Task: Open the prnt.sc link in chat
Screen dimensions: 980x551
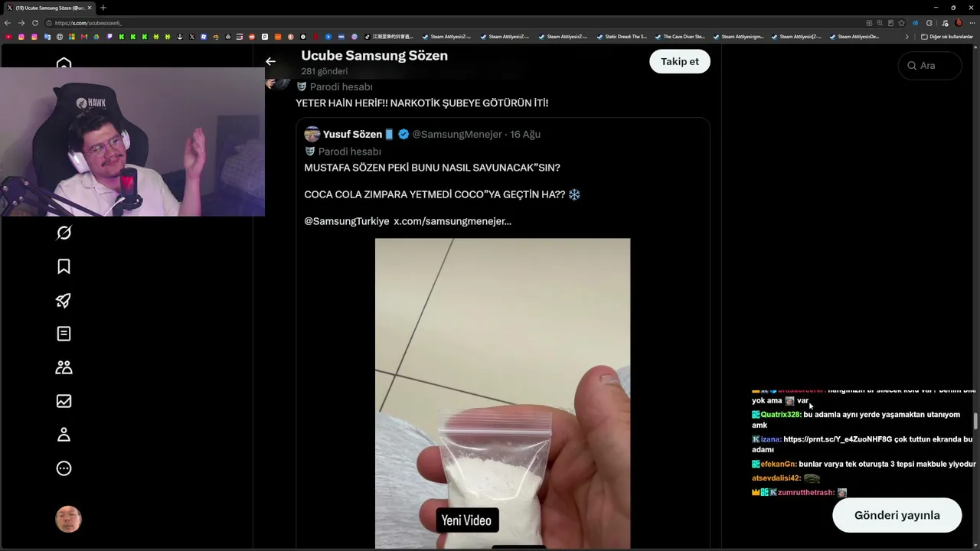Action: coord(838,439)
